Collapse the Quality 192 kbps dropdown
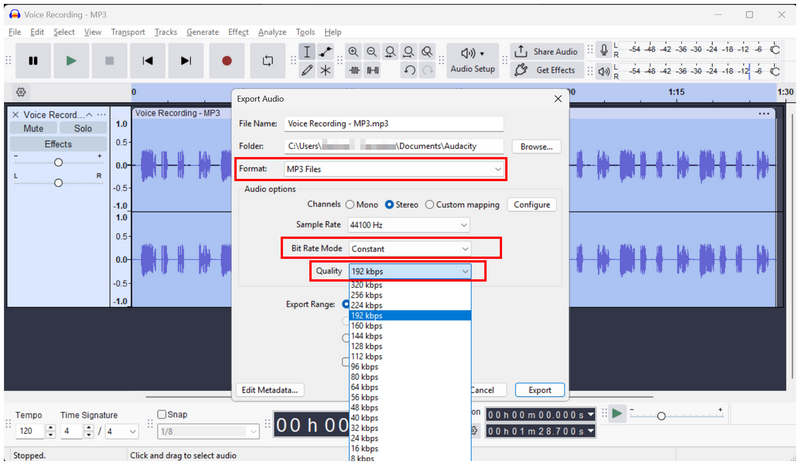Image resolution: width=800 pixels, height=465 pixels. (x=410, y=271)
